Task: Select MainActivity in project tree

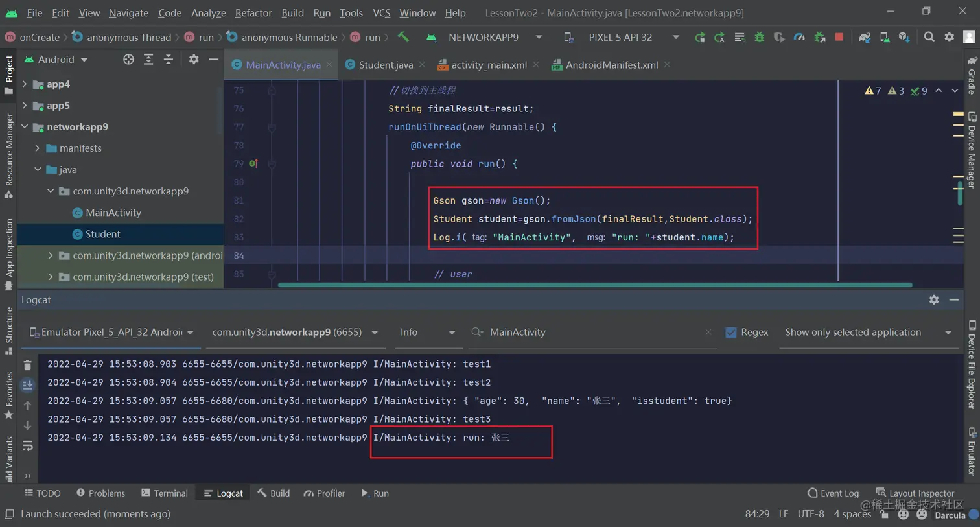Action: [113, 213]
